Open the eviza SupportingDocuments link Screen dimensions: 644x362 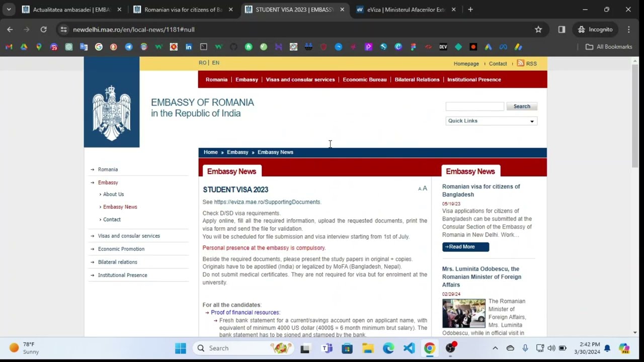pos(267,202)
